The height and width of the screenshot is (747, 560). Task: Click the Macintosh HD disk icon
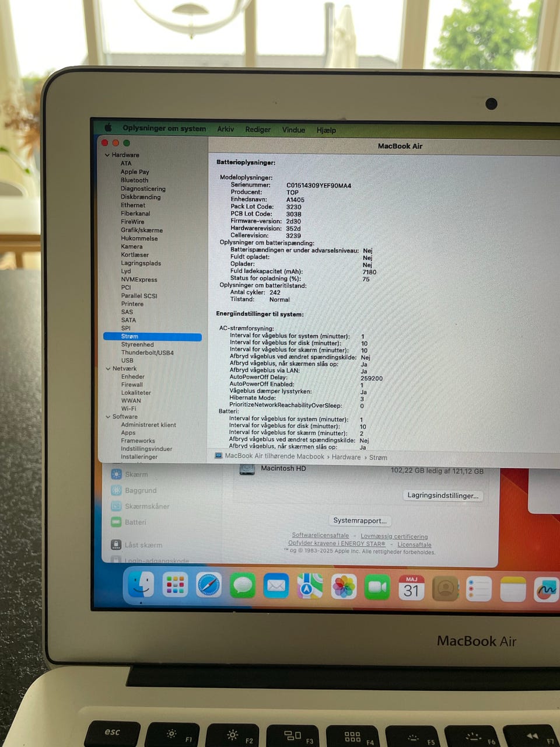point(247,469)
